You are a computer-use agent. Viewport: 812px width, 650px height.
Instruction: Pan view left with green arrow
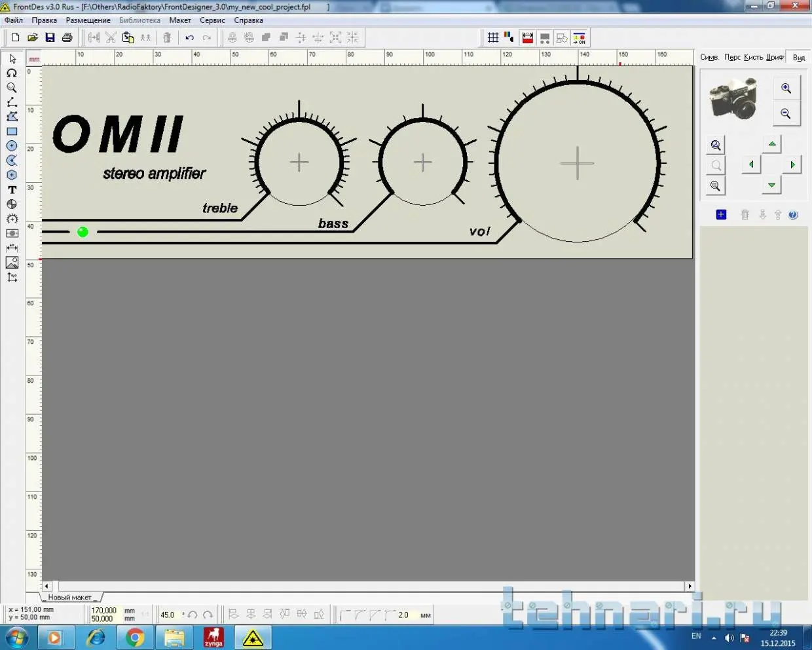[x=751, y=164]
